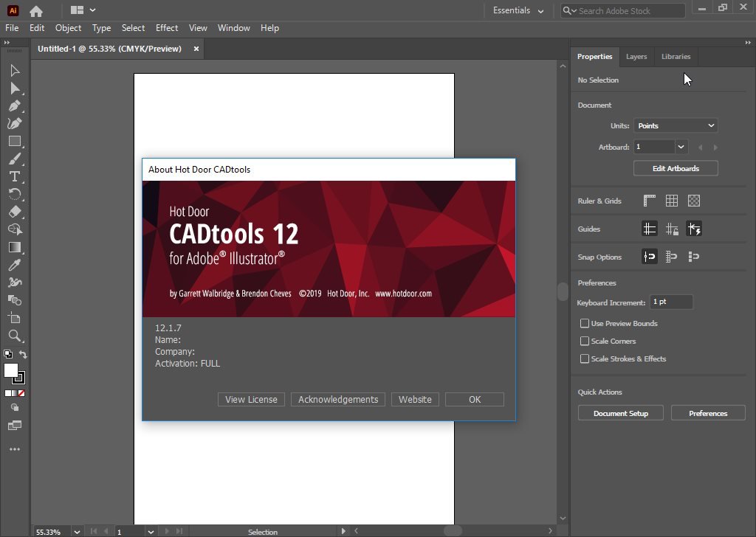
Task: Select the Rectangle tool
Action: pyautogui.click(x=15, y=141)
